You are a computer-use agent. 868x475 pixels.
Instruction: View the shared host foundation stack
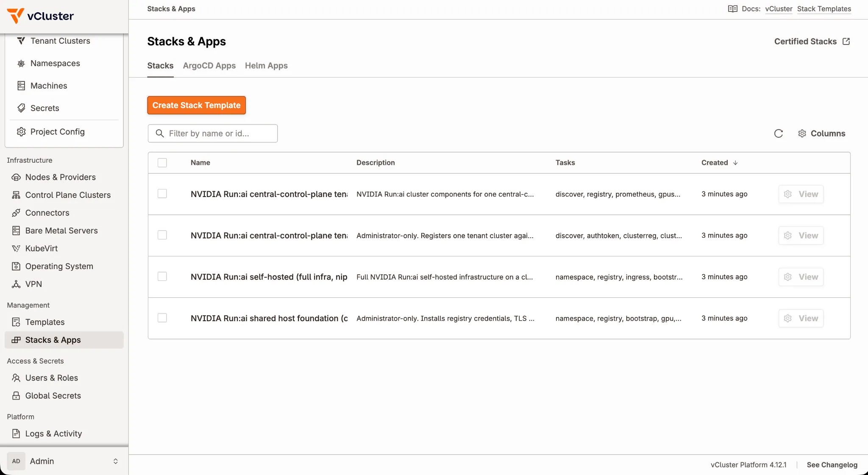pos(801,318)
